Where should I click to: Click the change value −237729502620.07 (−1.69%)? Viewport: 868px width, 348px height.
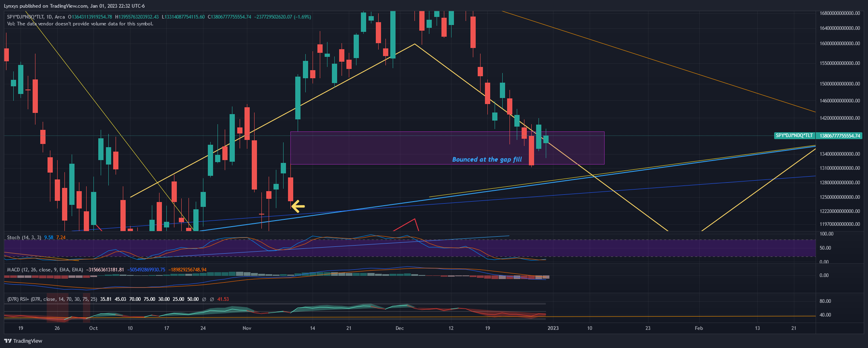[x=282, y=17]
